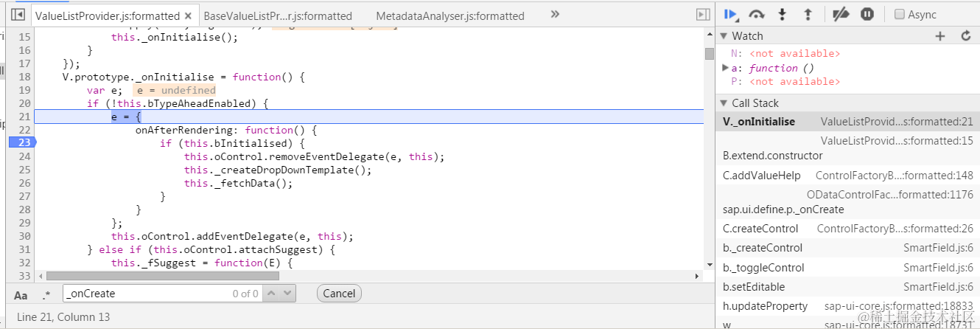The width and height of the screenshot is (980, 329).
Task: Click the Line 21, Column 13 status text
Action: pos(63,316)
